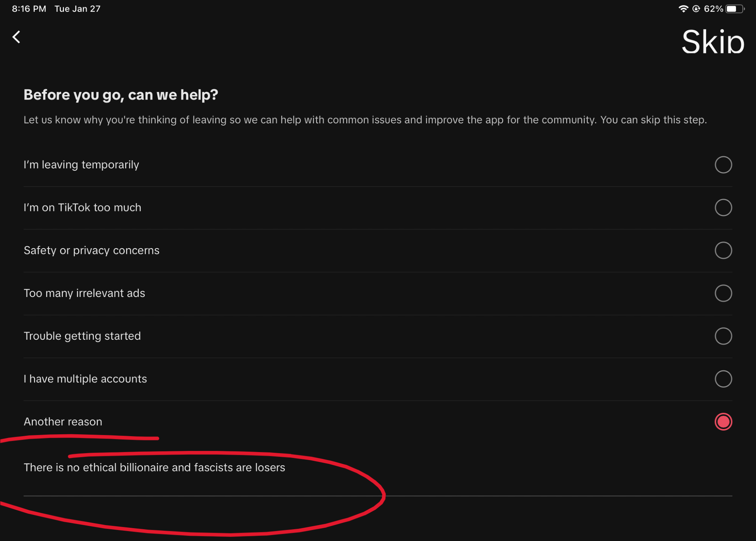This screenshot has height=541, width=756.
Task: Tap the selected "Another reason" radio button
Action: click(x=723, y=422)
